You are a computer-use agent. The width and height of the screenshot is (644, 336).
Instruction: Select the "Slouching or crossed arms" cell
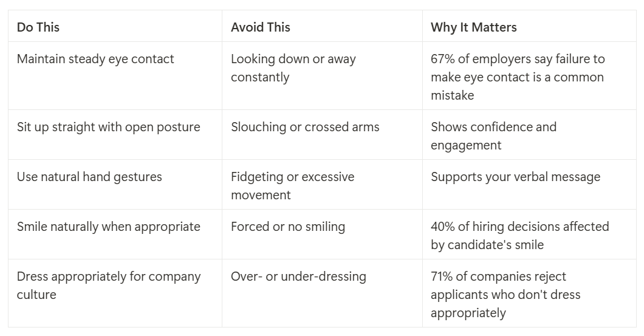(304, 127)
